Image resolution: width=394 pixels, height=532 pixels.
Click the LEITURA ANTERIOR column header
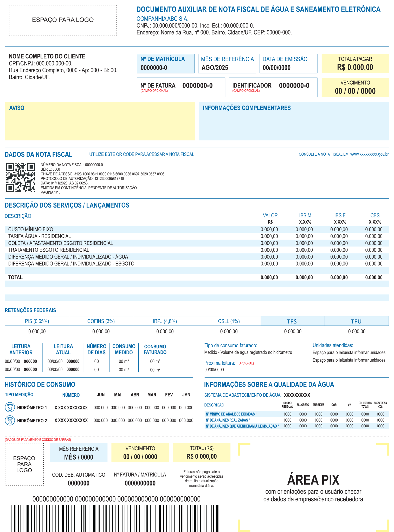coord(21,349)
